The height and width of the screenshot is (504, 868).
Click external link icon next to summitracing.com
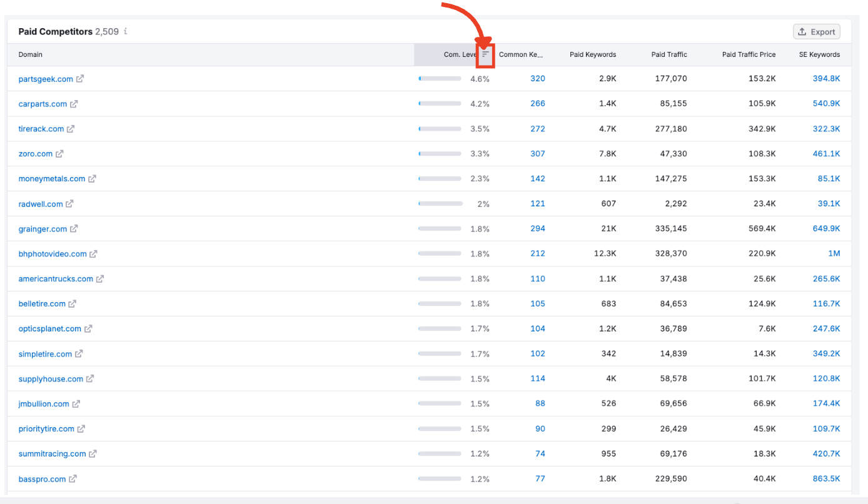point(93,454)
